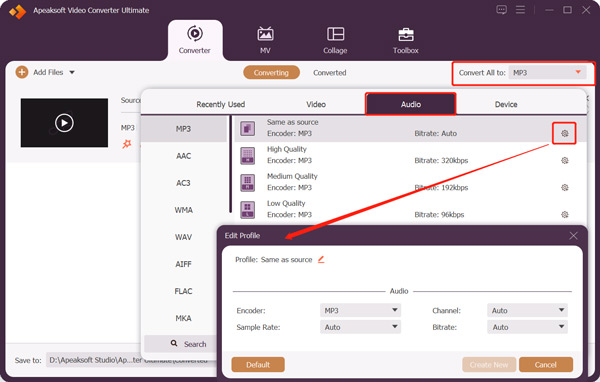Screen dimensions: 600x382
Task: Click the Default button
Action: click(x=258, y=364)
